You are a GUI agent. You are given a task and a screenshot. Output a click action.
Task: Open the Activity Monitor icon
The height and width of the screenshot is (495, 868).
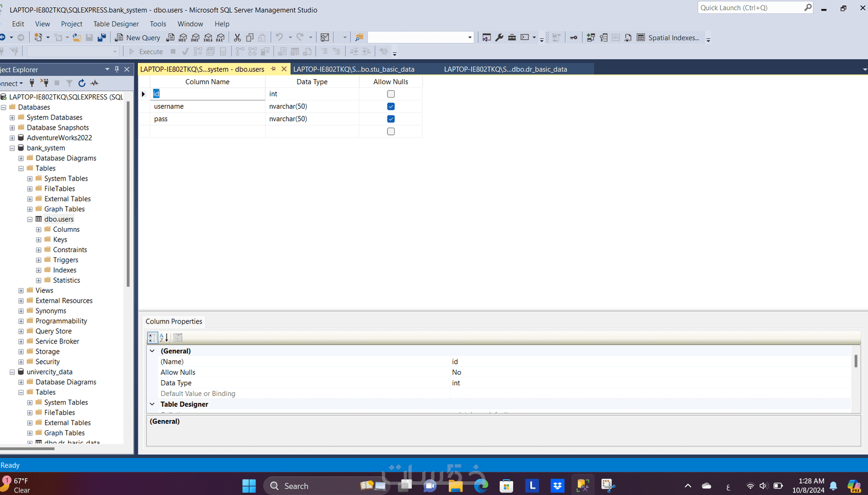94,83
